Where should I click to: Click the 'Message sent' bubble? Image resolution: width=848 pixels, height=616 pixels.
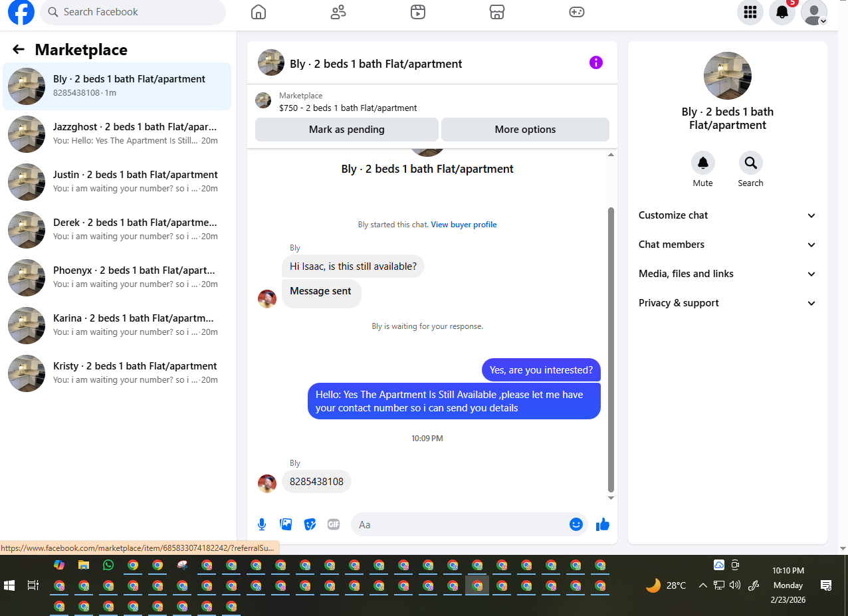[x=321, y=293]
